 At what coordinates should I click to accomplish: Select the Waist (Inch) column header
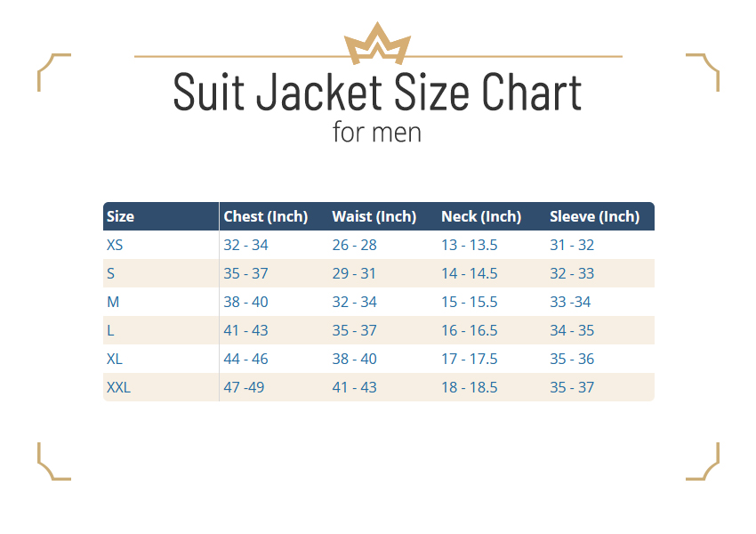click(x=374, y=216)
